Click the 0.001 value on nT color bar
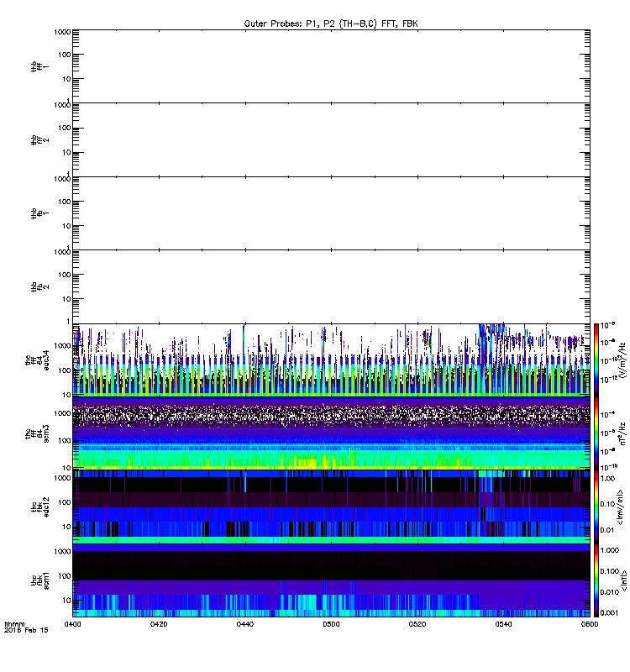Viewport: 630px width, 672px height. point(610,613)
